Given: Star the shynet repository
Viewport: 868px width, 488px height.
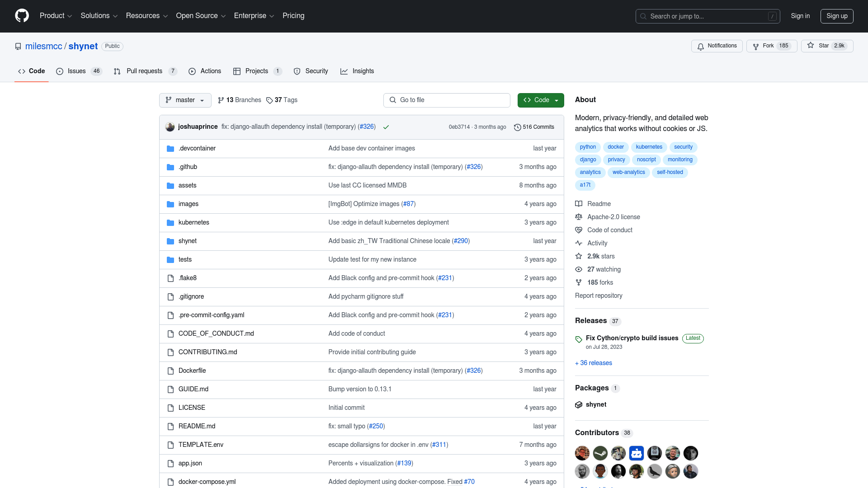Looking at the screenshot, I should pyautogui.click(x=827, y=46).
